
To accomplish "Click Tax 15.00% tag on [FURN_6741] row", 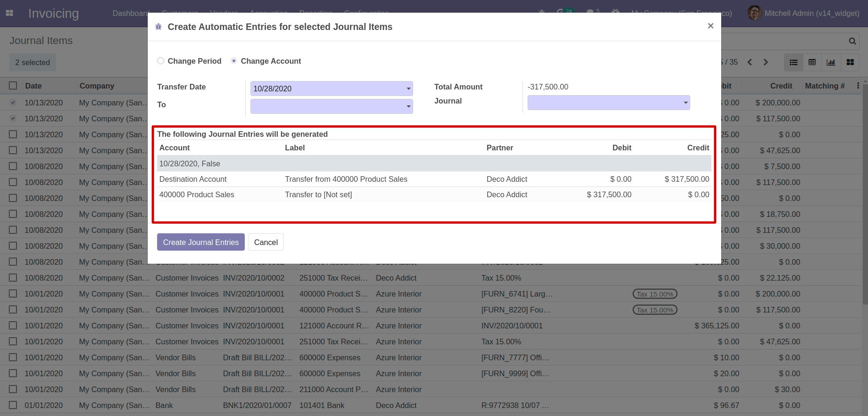I will (x=655, y=294).
